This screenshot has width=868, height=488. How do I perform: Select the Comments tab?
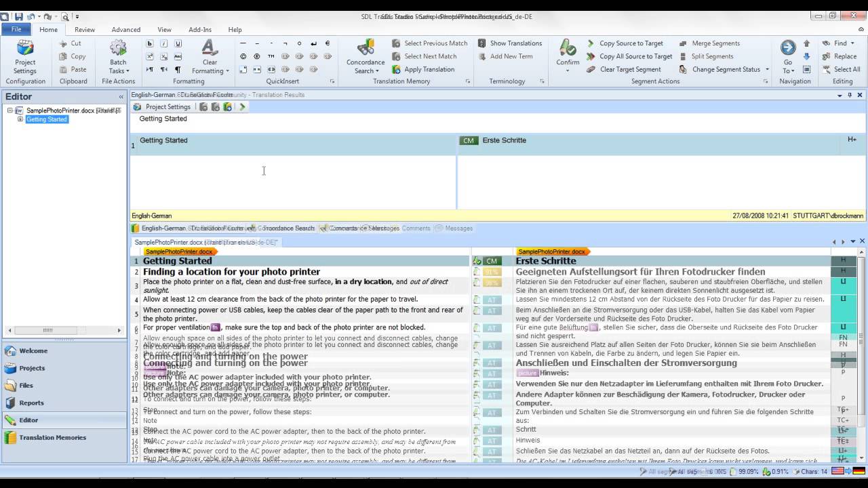coord(416,228)
